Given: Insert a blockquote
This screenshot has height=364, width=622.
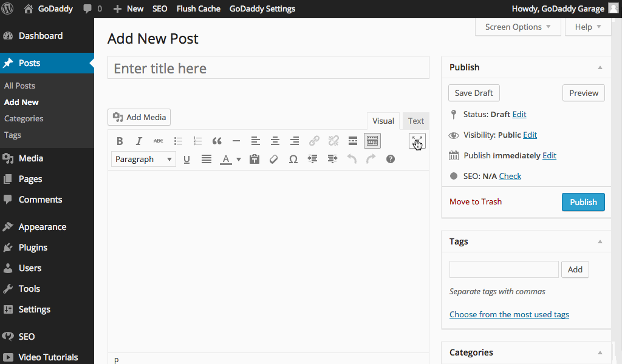Looking at the screenshot, I should (217, 141).
